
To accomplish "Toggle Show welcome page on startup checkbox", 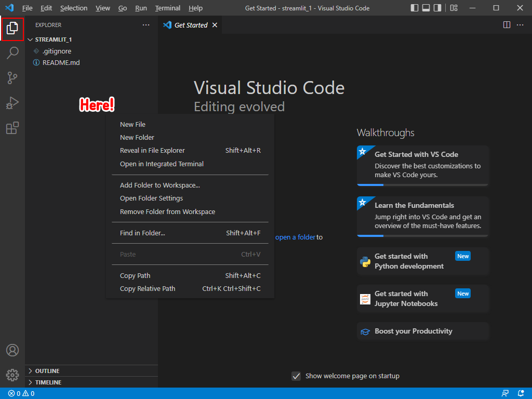I will [296, 376].
